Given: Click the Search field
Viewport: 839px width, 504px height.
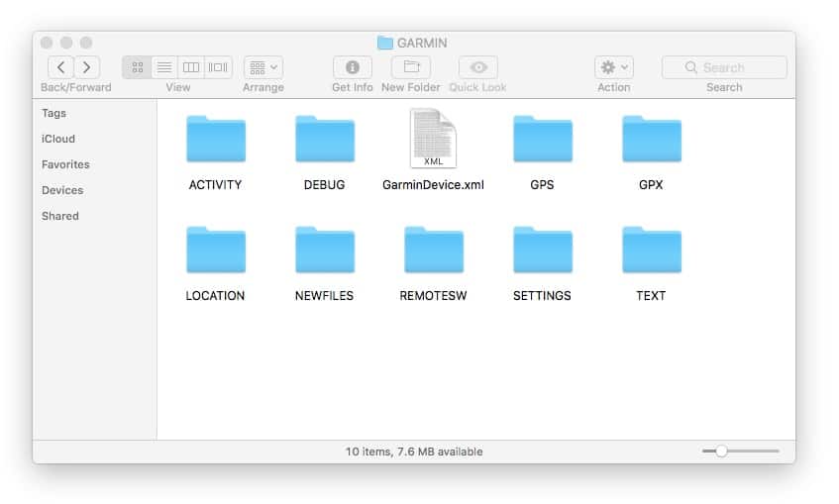Looking at the screenshot, I should [724, 67].
